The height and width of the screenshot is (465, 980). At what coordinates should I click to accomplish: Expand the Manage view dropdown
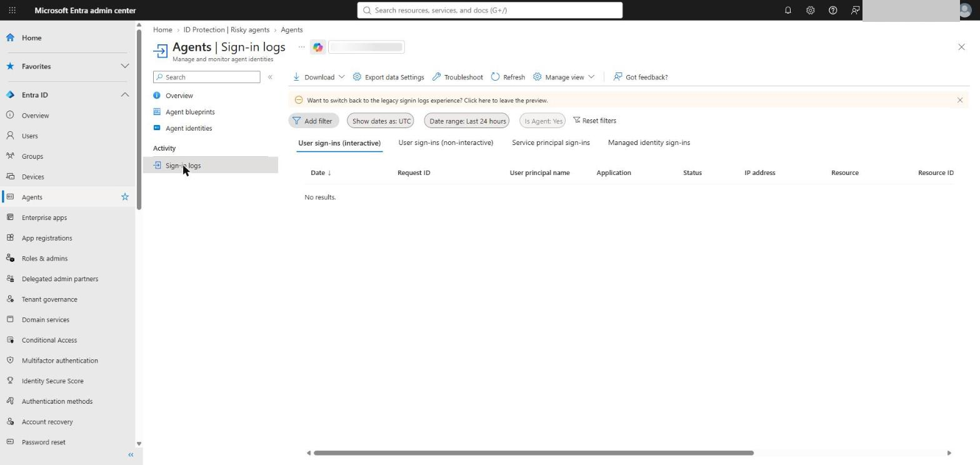pyautogui.click(x=564, y=77)
